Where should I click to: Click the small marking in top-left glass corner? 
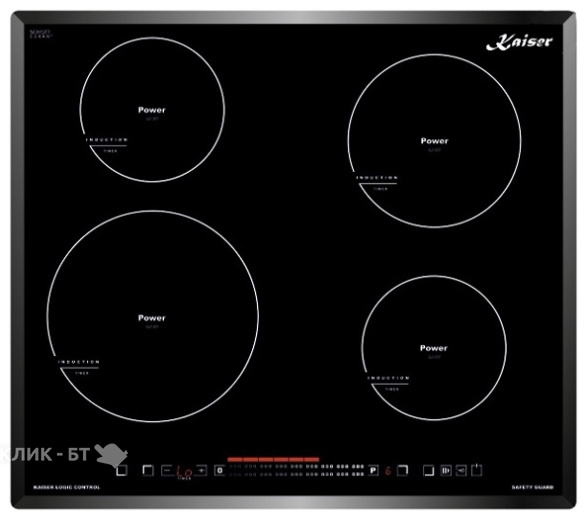click(40, 34)
